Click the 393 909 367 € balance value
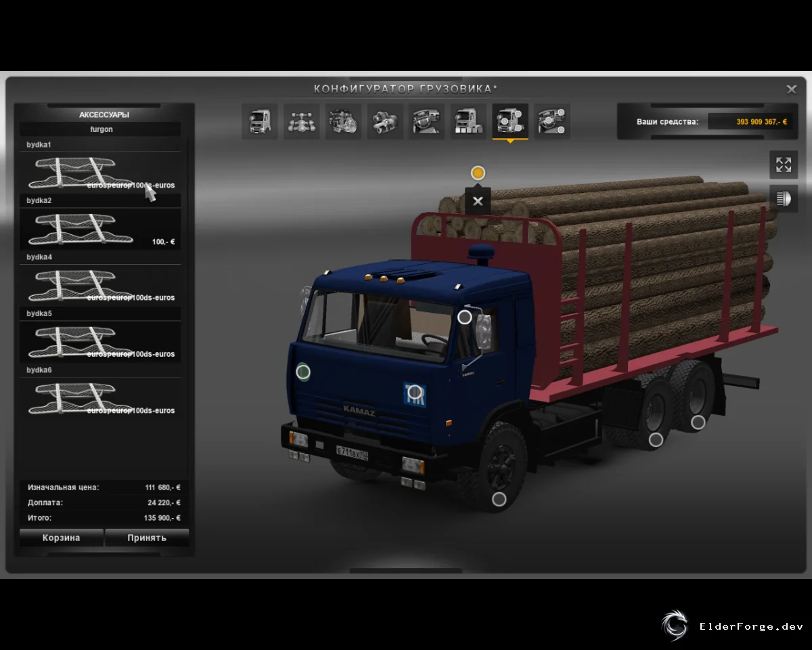This screenshot has width=812, height=650. (762, 122)
